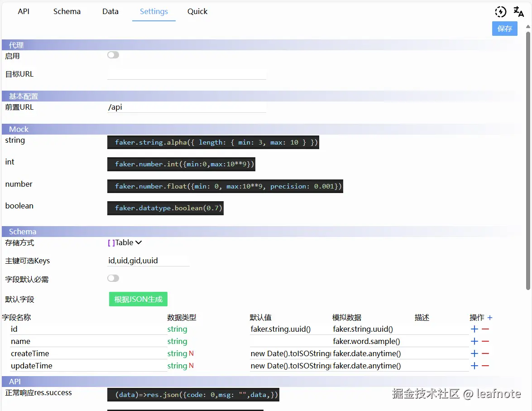This screenshot has height=411, width=532.
Task: Delete the name field row
Action: click(485, 341)
